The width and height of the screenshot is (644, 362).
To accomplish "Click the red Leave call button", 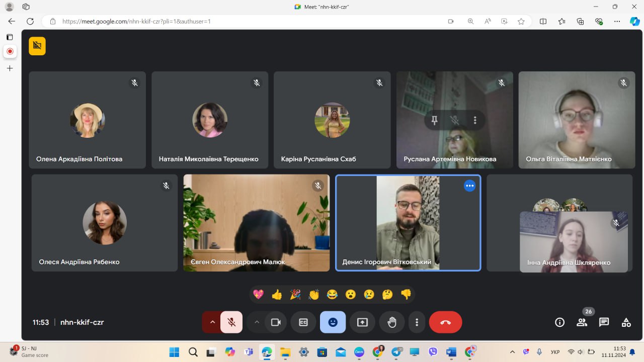I will pos(445,322).
